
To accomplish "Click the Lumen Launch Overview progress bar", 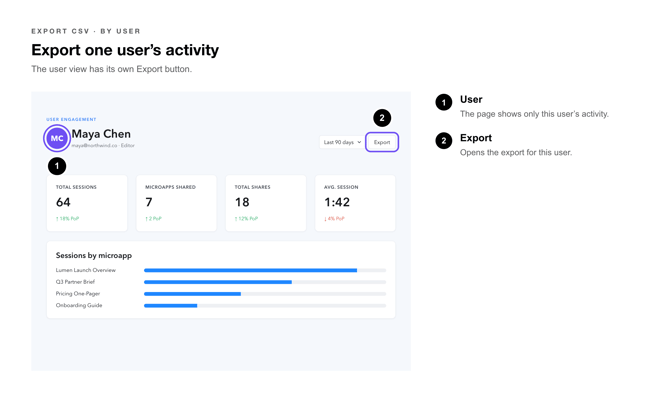I will point(265,270).
